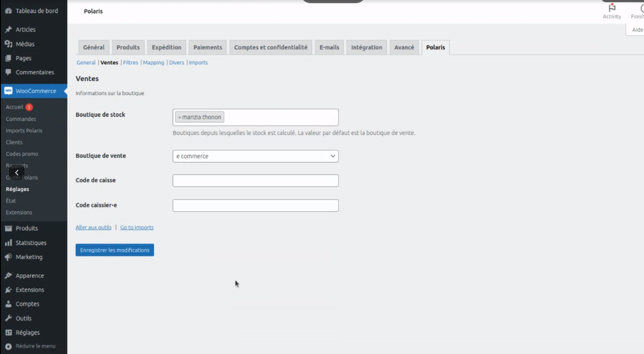Image resolution: width=644 pixels, height=354 pixels.
Task: Open Imports Polaris in WooCommerce submenu
Action: tap(24, 131)
